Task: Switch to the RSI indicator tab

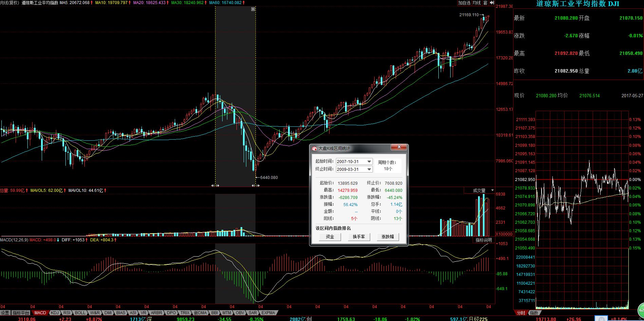Action: pos(67,313)
